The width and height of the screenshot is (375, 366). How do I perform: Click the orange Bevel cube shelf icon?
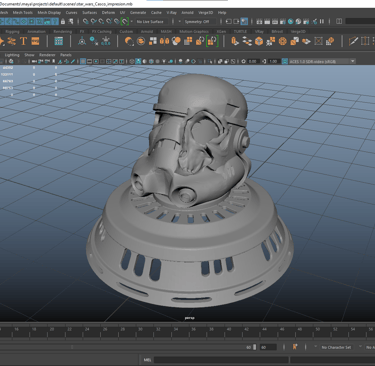coord(259,41)
